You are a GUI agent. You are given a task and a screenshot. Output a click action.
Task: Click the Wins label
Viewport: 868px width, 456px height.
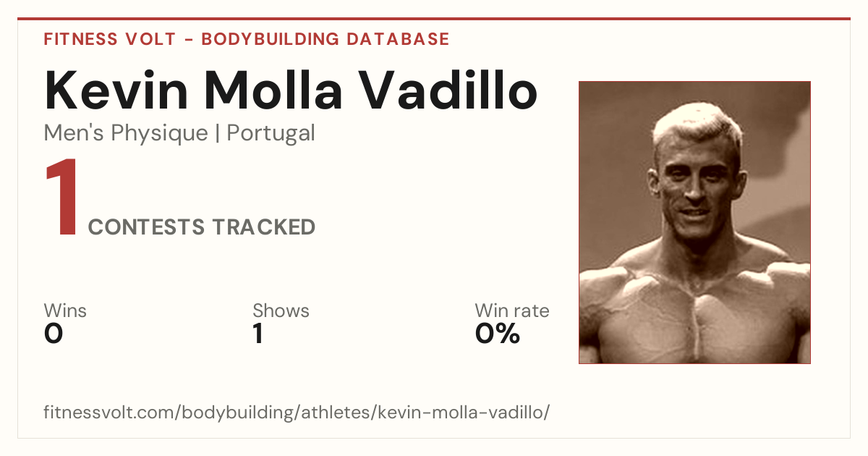click(x=65, y=311)
